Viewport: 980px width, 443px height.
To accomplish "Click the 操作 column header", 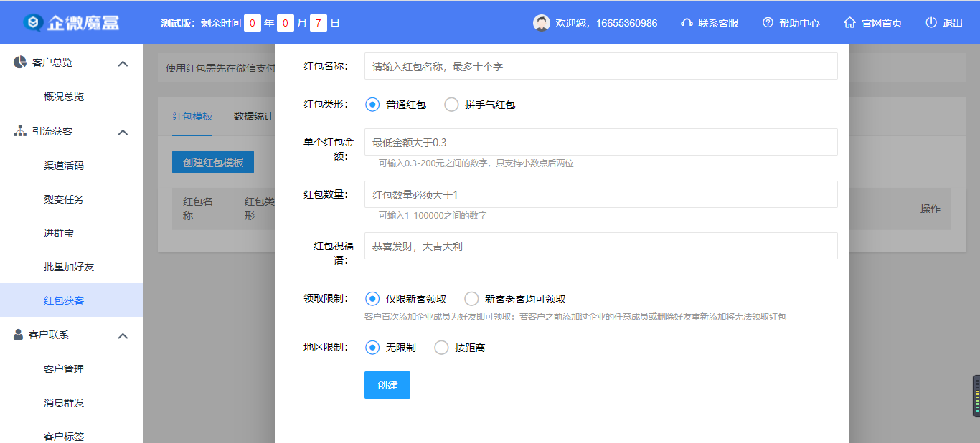I will pyautogui.click(x=930, y=209).
